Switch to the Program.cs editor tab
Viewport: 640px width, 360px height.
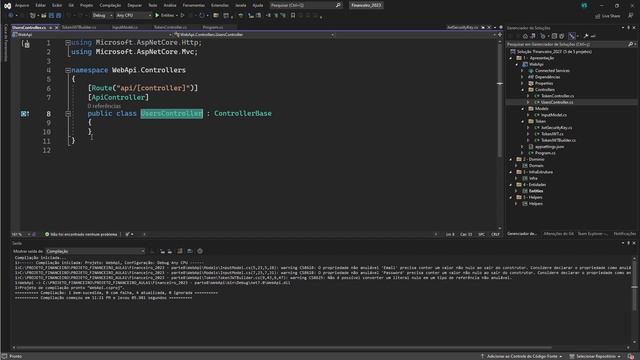[x=213, y=27]
